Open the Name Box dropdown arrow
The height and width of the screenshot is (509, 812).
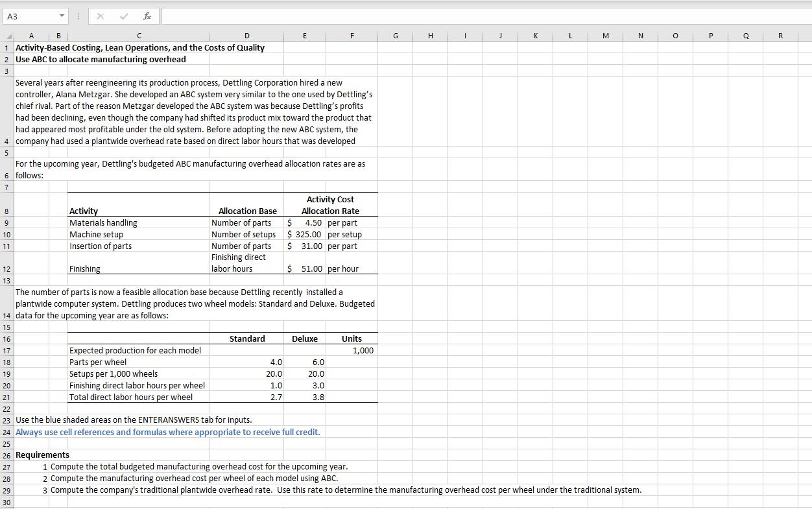pyautogui.click(x=62, y=16)
